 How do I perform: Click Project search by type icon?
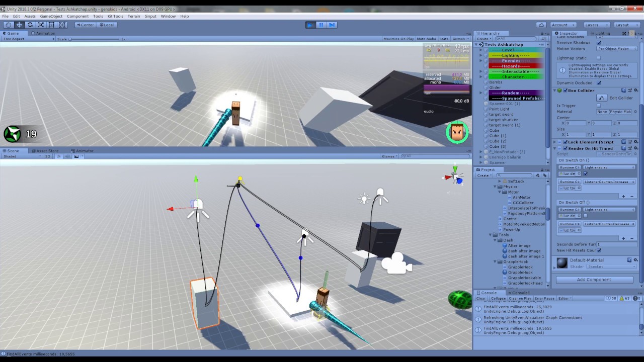537,175
